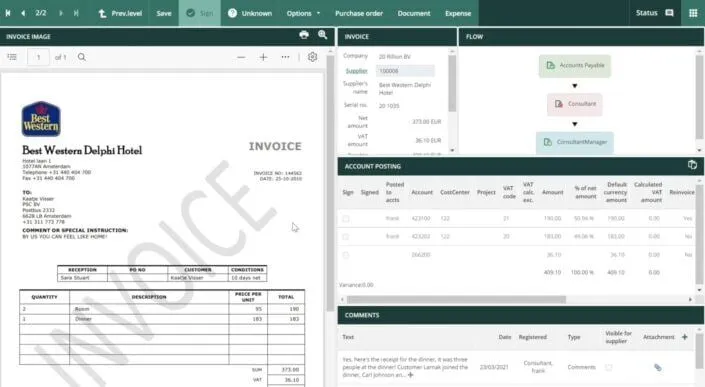Select account cell 423100
This screenshot has height=387, width=705.
click(x=421, y=218)
